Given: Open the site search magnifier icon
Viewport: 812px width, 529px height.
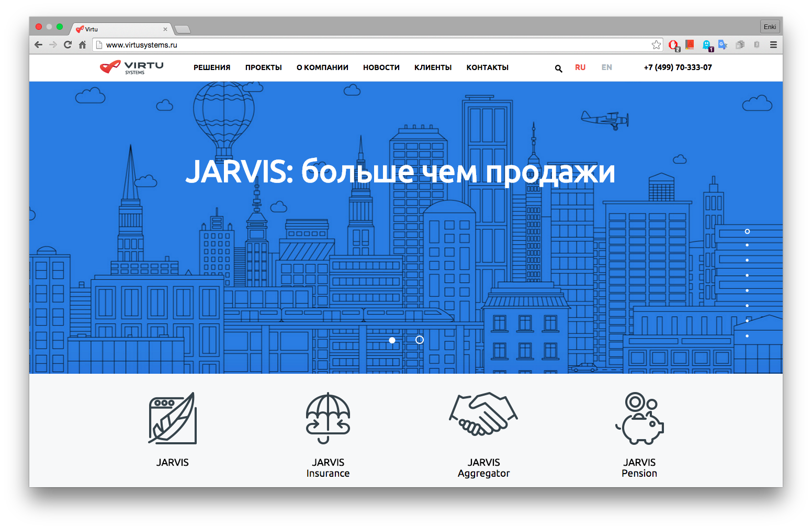Looking at the screenshot, I should [x=558, y=68].
